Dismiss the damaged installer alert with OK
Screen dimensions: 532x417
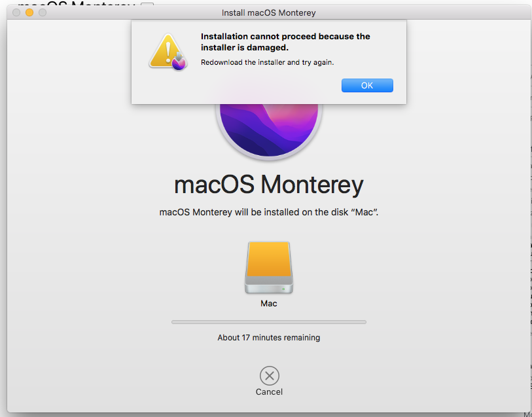(x=367, y=86)
